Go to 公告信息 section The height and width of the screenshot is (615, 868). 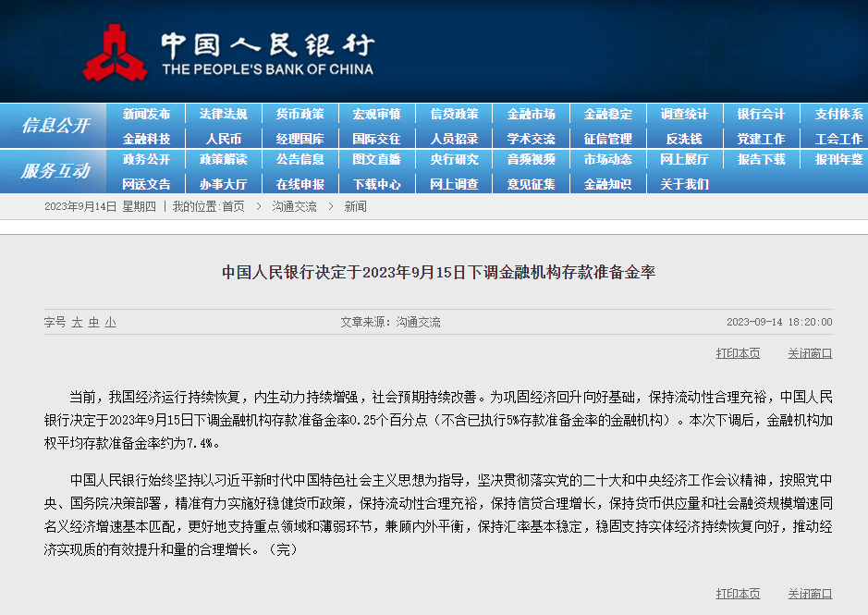[300, 160]
